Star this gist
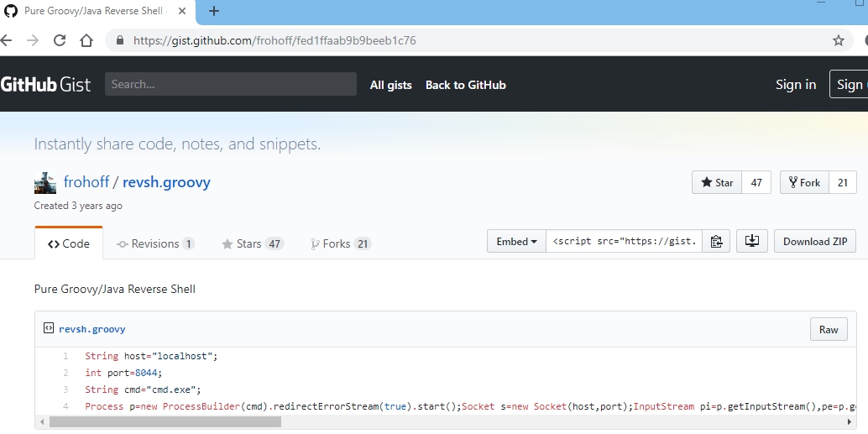 (717, 183)
